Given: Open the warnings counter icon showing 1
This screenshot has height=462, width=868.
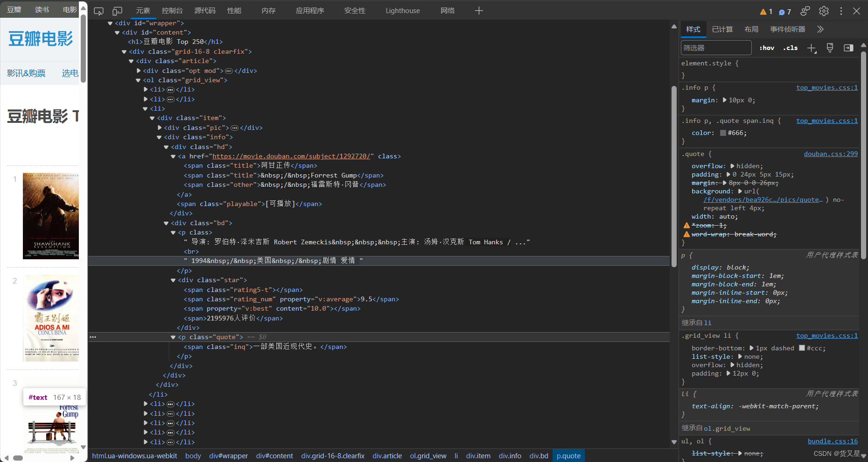Looking at the screenshot, I should [766, 12].
